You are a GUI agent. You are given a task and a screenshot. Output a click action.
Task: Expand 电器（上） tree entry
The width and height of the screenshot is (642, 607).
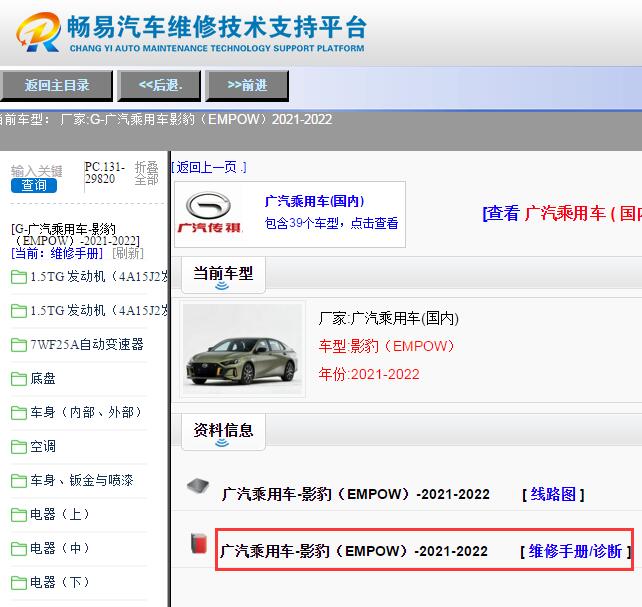click(x=60, y=514)
